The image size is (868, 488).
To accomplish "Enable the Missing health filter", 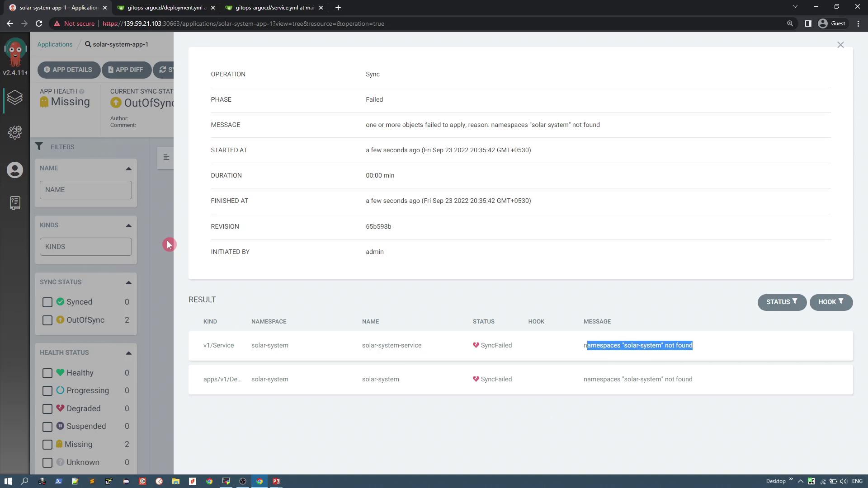I will point(47,445).
